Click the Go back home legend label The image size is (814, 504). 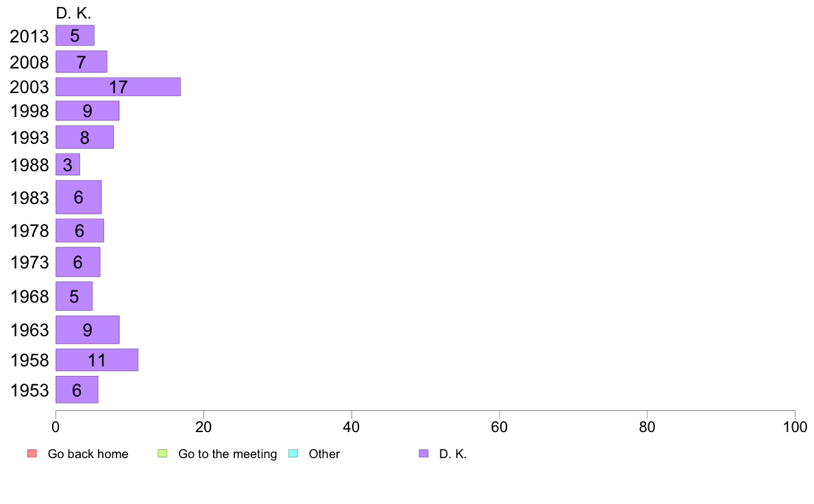tap(88, 453)
